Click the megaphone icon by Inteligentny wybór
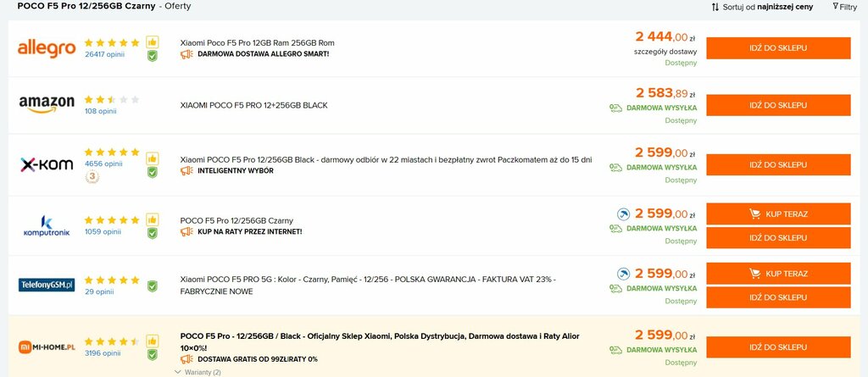Screen dimensions: 868x377 (186, 170)
